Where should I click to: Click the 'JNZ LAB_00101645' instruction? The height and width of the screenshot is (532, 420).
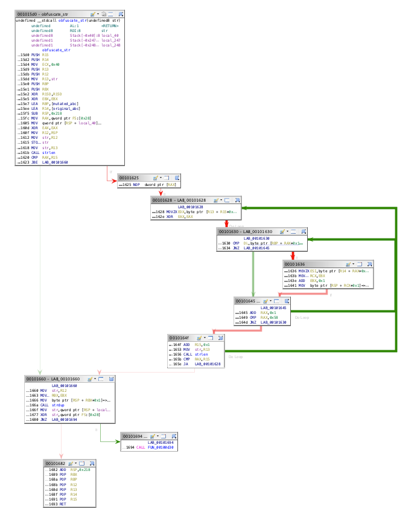(x=244, y=248)
